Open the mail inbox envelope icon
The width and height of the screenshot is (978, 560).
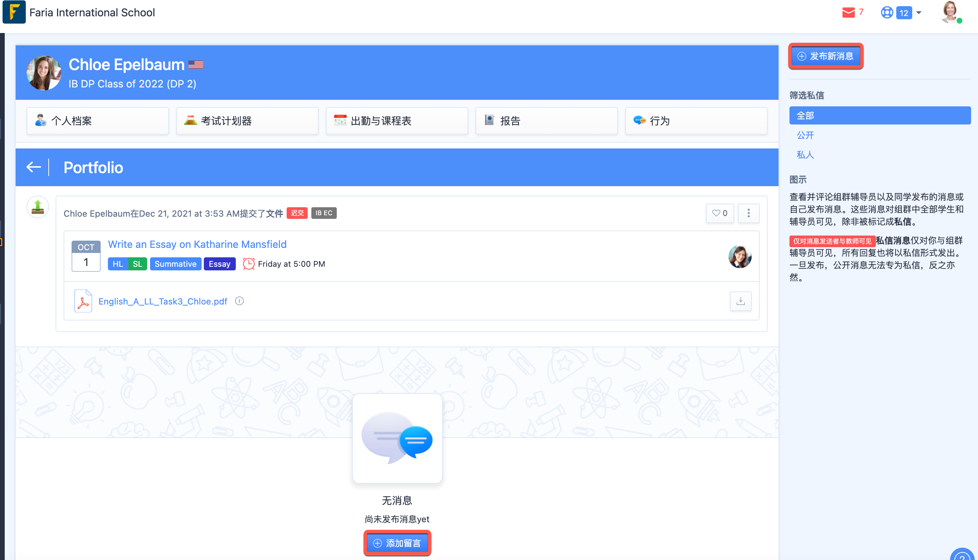[x=848, y=13]
